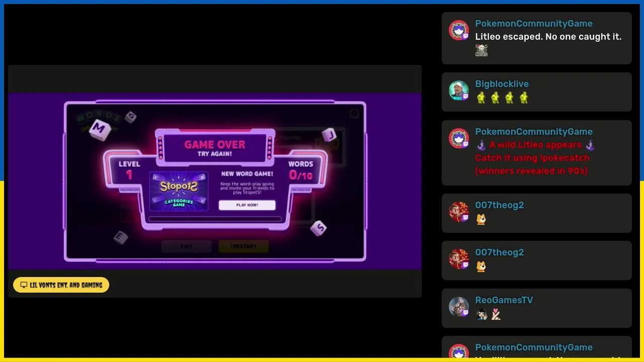The image size is (644, 362).
Task: Click the pink ribbon emote from ReoGamesTV
Action: pyautogui.click(x=496, y=315)
